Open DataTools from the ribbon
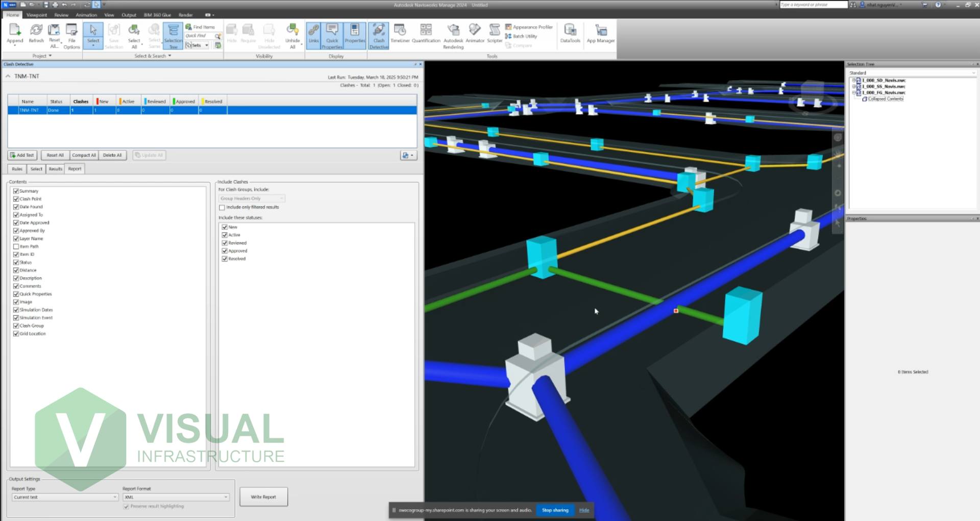 point(570,34)
